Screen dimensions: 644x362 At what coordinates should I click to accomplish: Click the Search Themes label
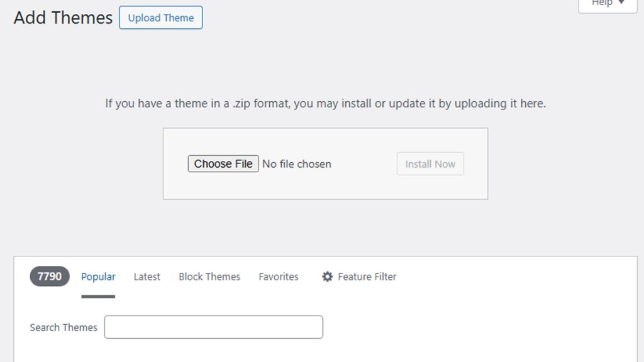[63, 327]
